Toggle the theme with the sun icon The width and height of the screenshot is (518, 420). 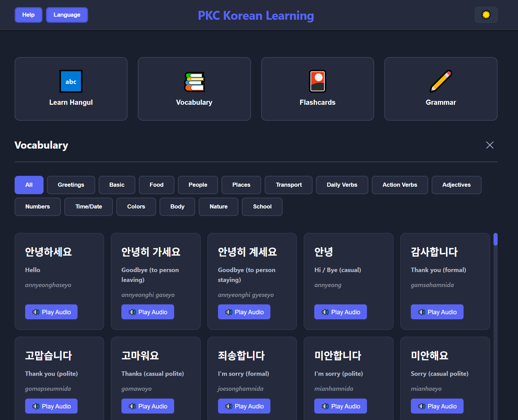[x=486, y=15]
